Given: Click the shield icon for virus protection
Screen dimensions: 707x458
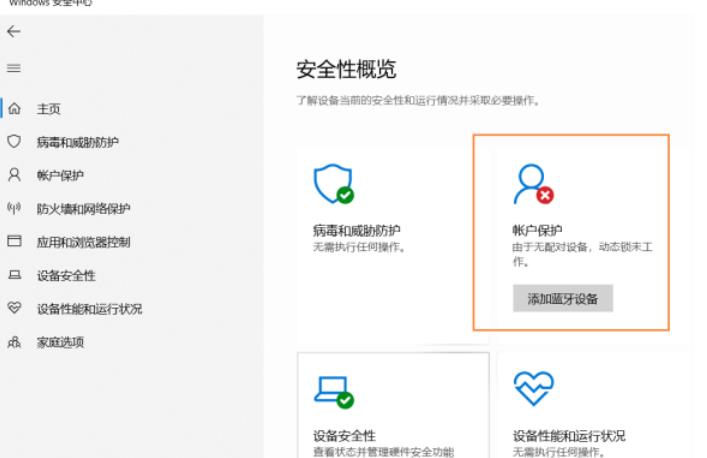Looking at the screenshot, I should coord(14,142).
